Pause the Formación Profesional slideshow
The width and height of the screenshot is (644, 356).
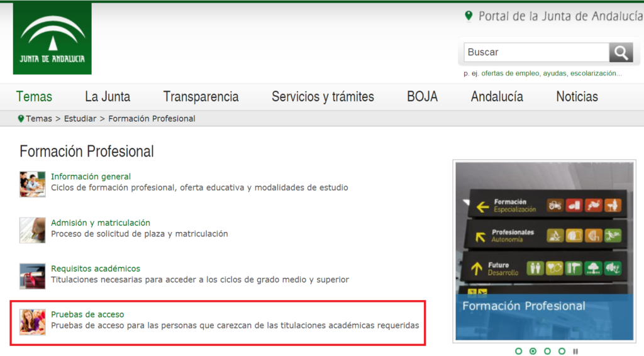[x=575, y=351]
